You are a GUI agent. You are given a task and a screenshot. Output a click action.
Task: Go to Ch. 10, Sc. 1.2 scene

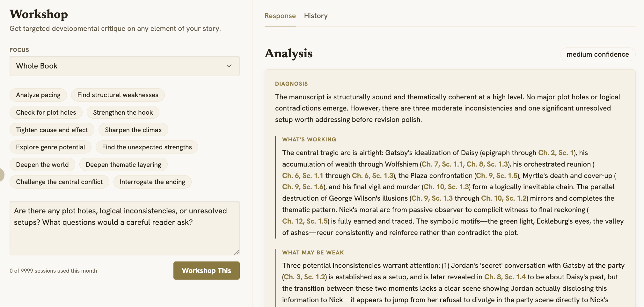[504, 198]
